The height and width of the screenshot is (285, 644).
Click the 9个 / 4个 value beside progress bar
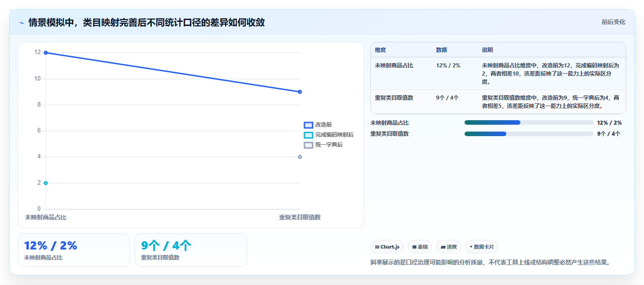pyautogui.click(x=609, y=134)
